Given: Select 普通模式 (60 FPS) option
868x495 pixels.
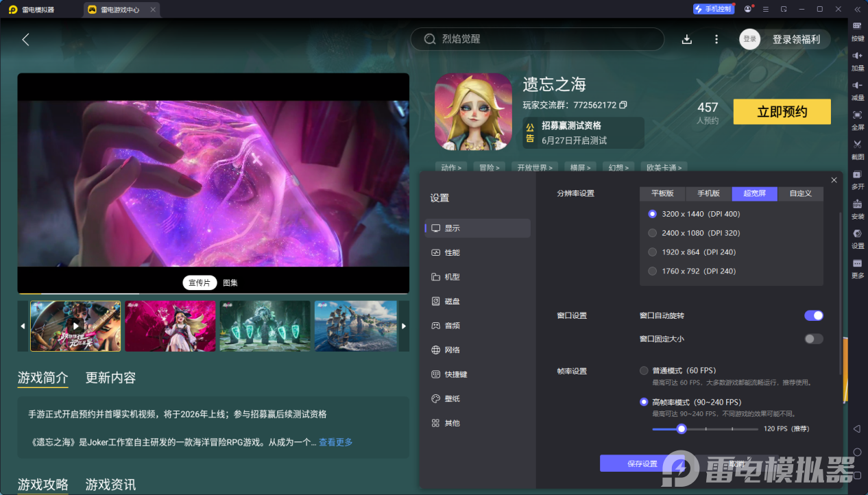Looking at the screenshot, I should coord(644,370).
